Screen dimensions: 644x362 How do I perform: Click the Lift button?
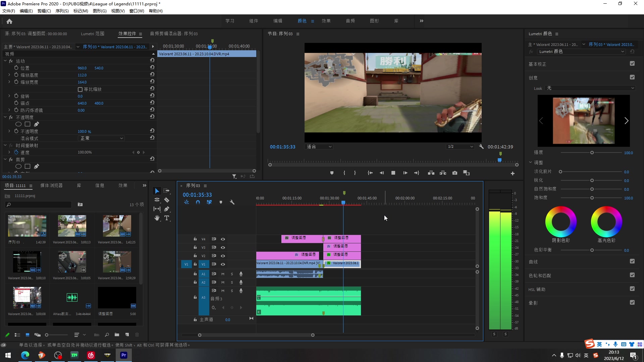431,173
